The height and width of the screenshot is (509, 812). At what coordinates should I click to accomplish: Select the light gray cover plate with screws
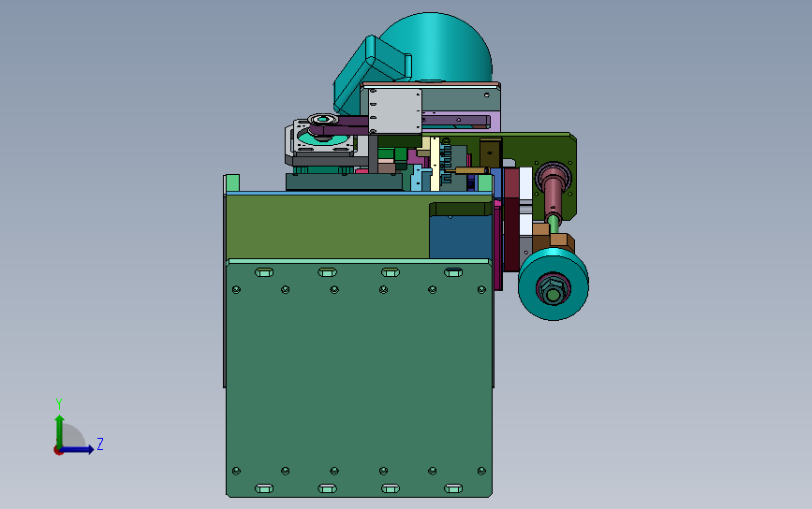coord(394,110)
